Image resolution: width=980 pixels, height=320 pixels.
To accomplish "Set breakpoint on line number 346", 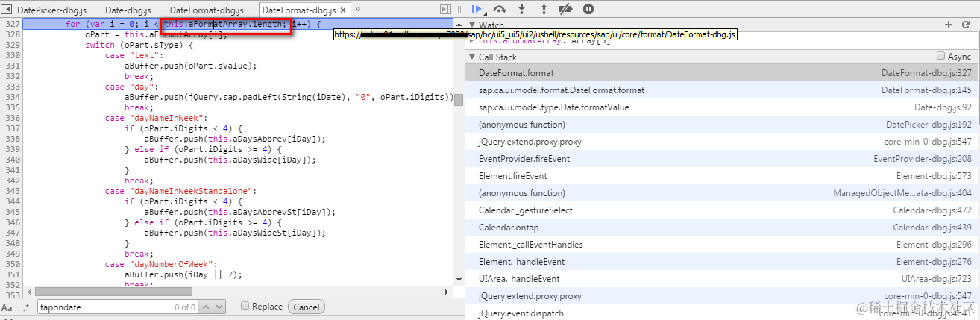I will [11, 222].
